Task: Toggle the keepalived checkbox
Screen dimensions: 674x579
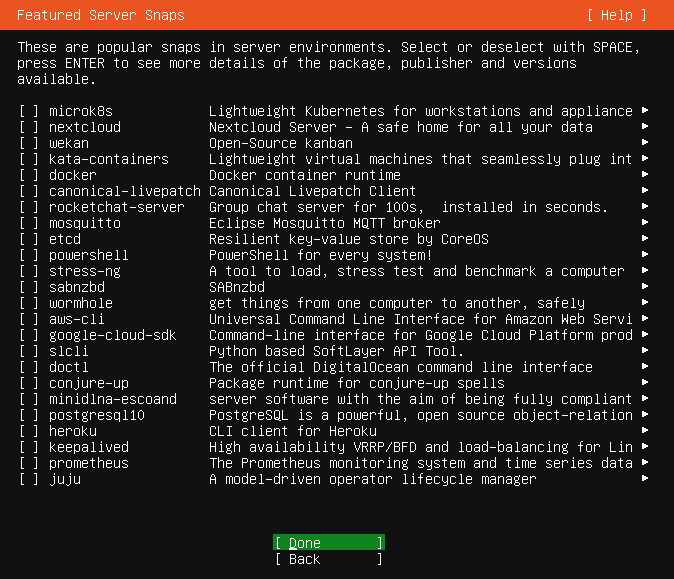Action: point(29,447)
